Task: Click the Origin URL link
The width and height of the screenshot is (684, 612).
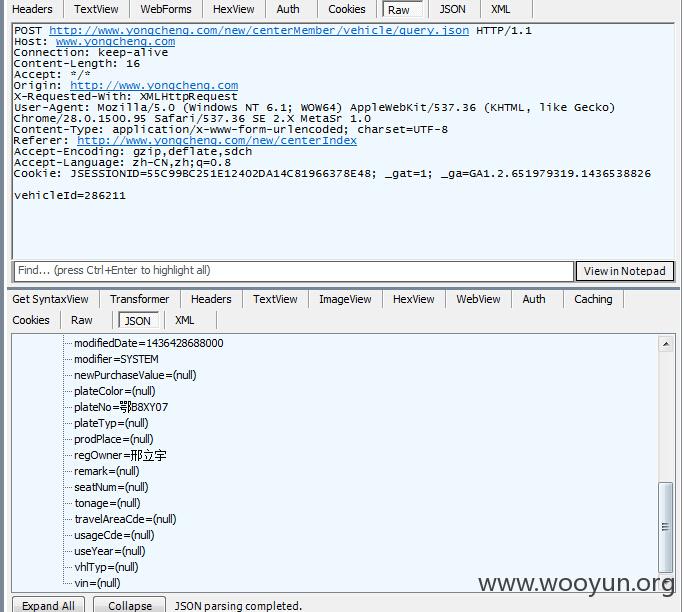Action: tap(154, 85)
